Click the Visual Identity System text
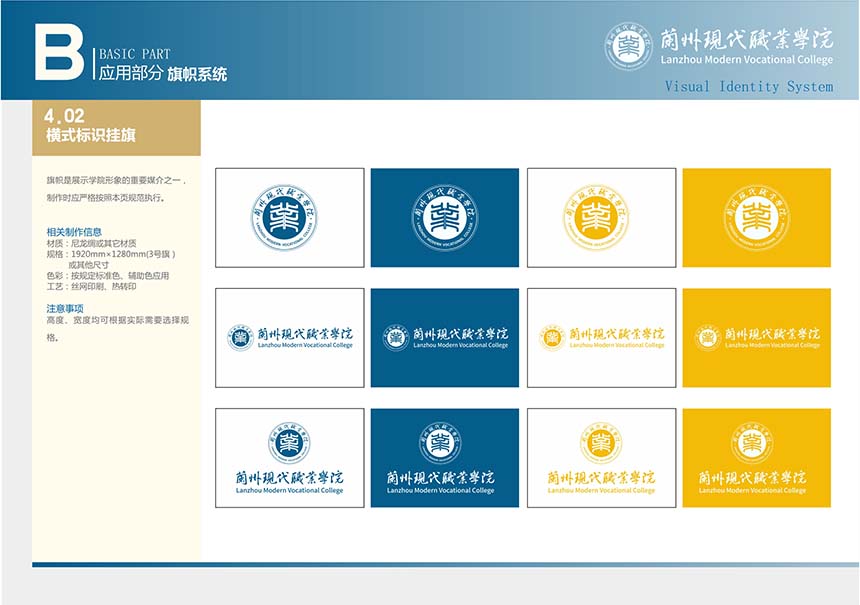Viewport: 860px width, 605px height. click(x=748, y=87)
